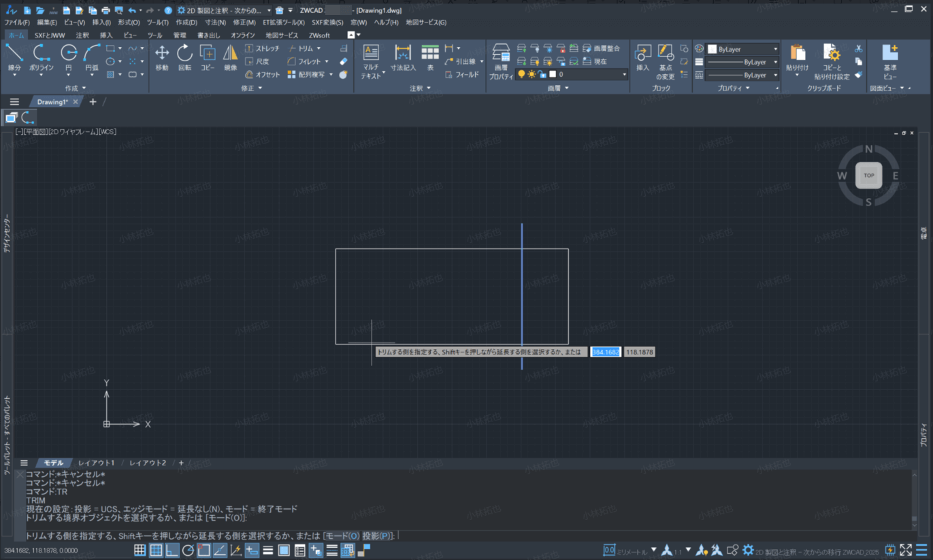Click the undo arrow in quick access toolbar
933x560 pixels.
[131, 10]
